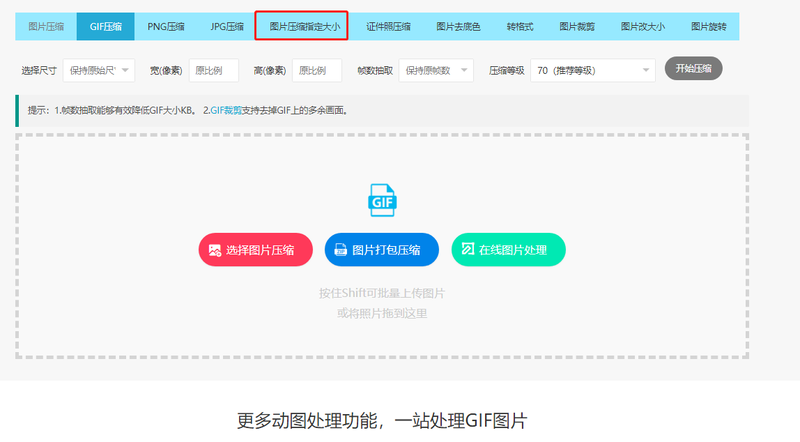The image size is (800, 442).
Task: Click the blue 图片打包压缩 button
Action: [x=382, y=250]
